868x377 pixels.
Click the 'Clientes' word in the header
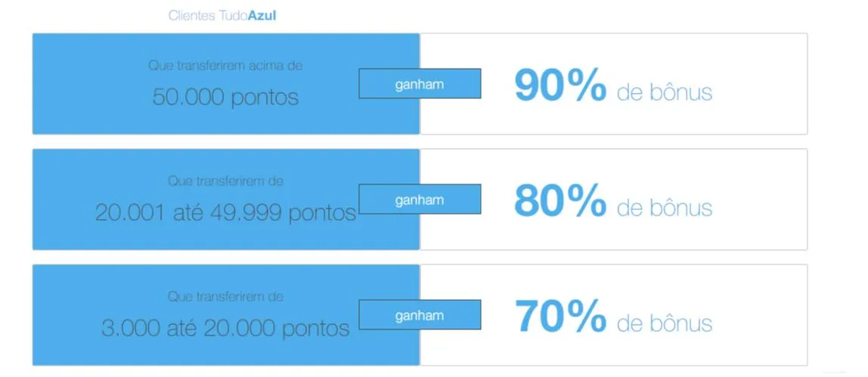tap(191, 15)
